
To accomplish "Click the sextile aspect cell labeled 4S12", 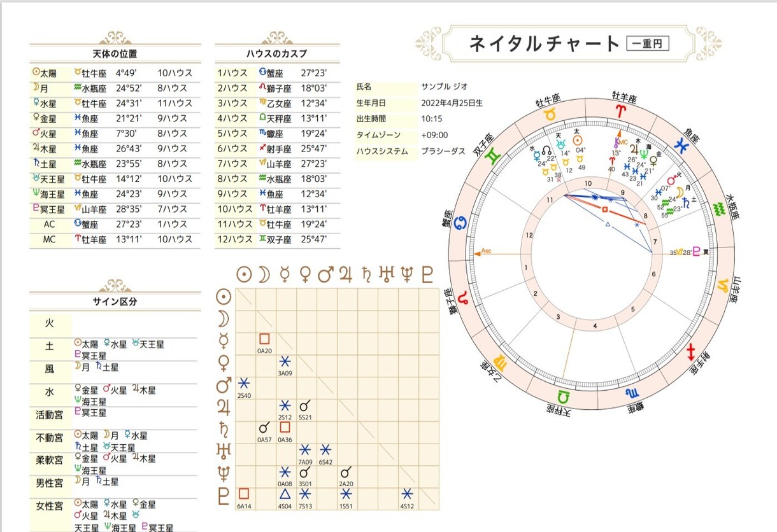I will 407,498.
